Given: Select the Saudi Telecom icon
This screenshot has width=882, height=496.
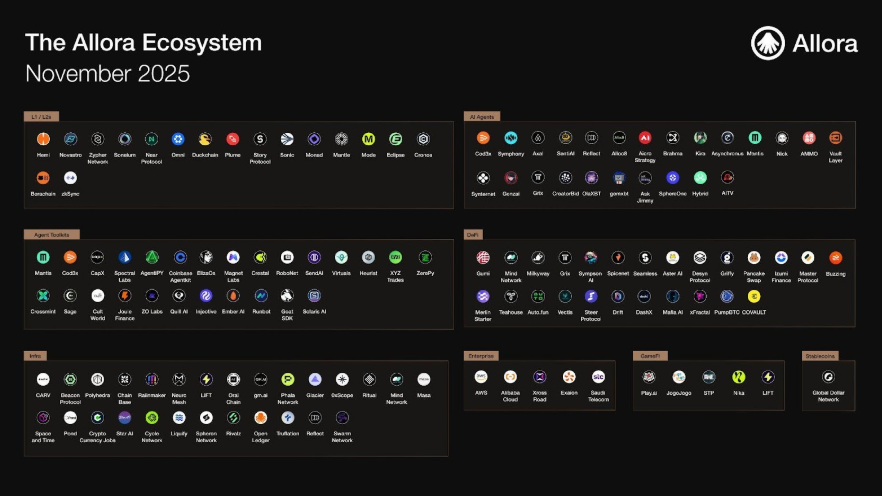Looking at the screenshot, I should click(598, 377).
